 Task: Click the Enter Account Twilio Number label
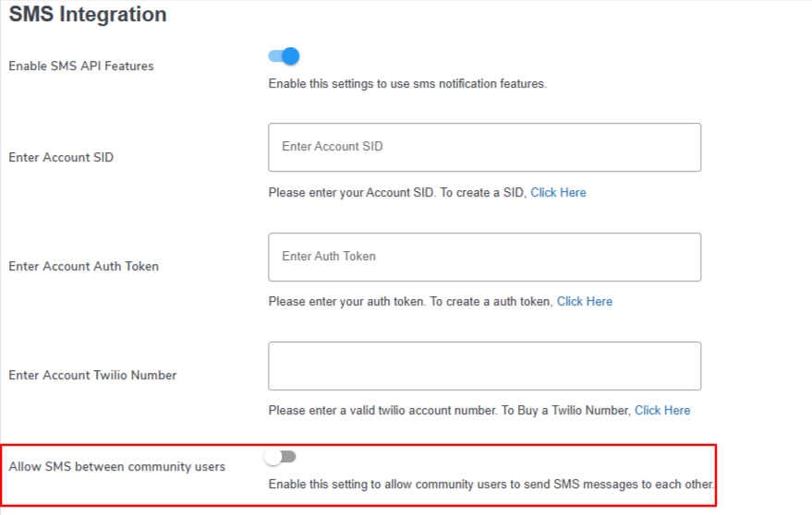pos(92,376)
